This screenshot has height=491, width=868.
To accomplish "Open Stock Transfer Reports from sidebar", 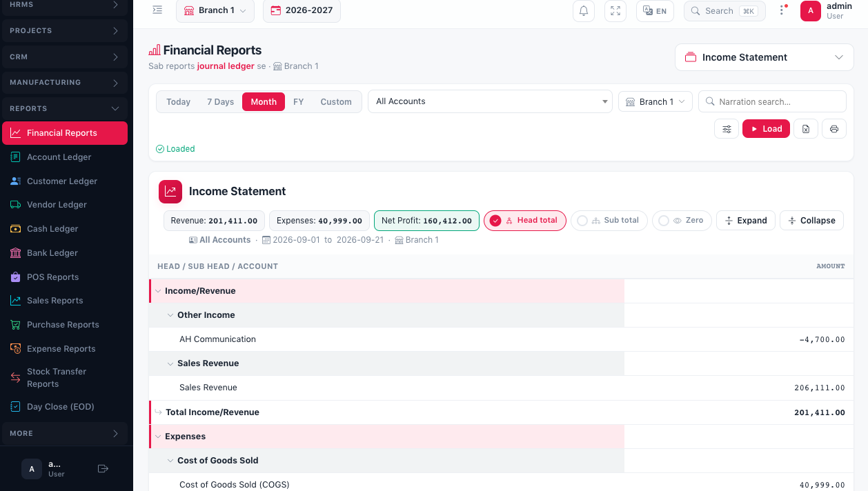I will 65,378.
